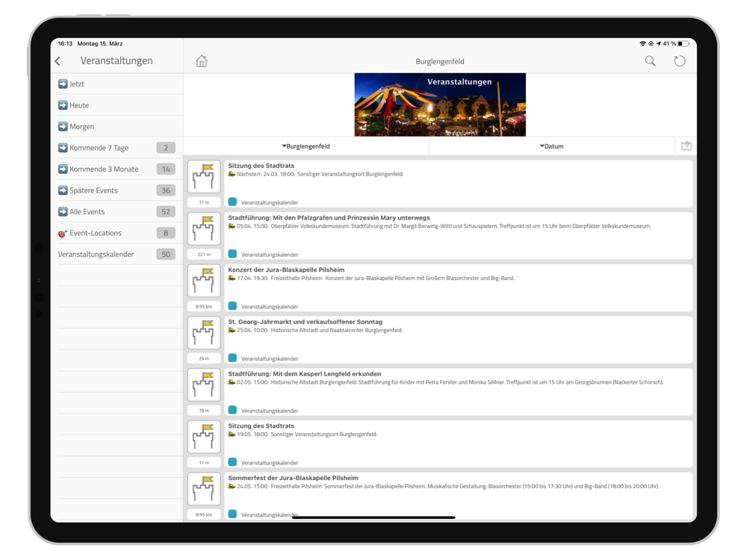Click the 50 badge next to Veranstaltungskalender

coord(166,255)
